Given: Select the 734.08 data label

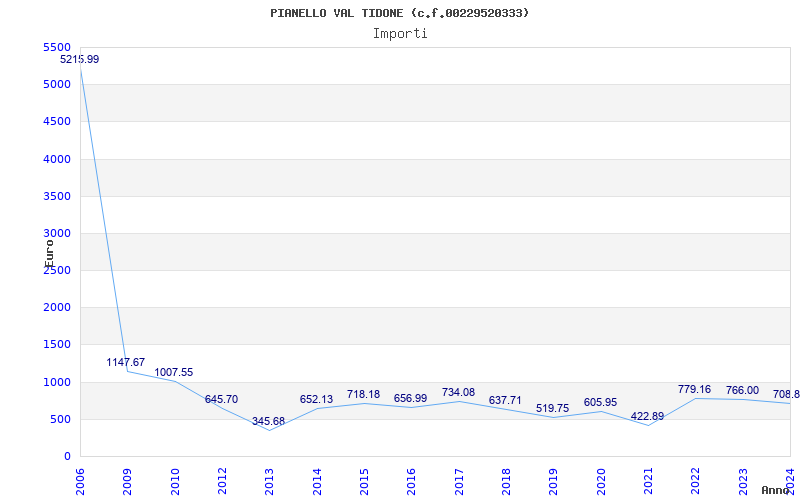Looking at the screenshot, I should tap(458, 392).
